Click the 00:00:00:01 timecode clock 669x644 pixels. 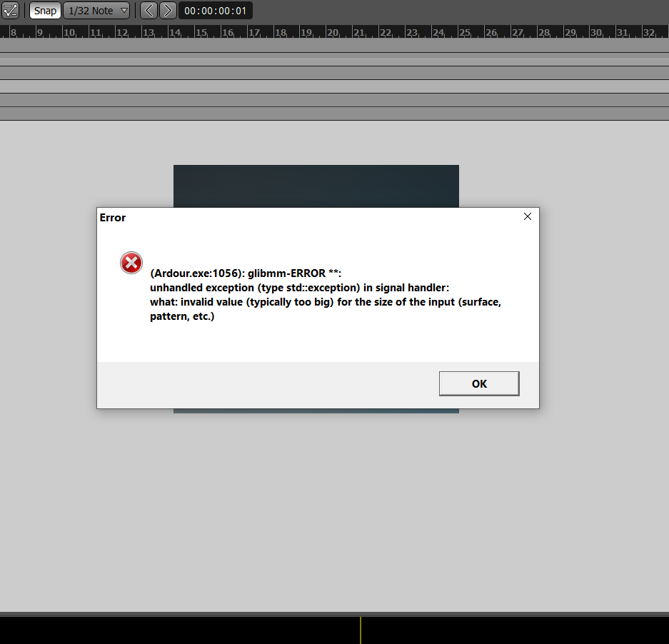tap(216, 11)
